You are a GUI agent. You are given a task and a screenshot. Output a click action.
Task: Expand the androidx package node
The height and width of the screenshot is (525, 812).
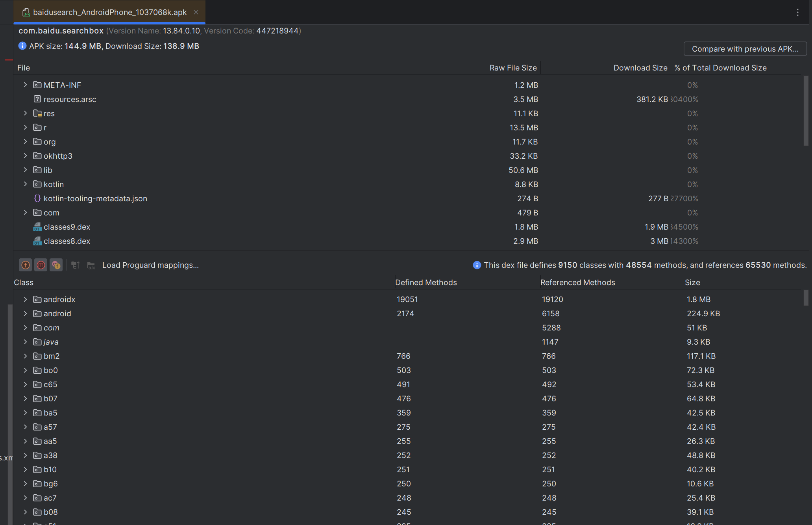pyautogui.click(x=26, y=299)
